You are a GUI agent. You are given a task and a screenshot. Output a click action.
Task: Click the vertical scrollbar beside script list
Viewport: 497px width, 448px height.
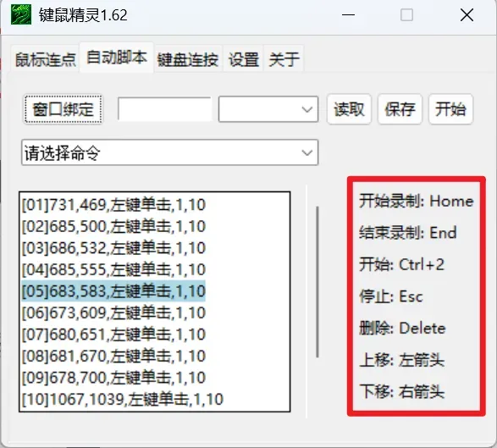pos(318,282)
